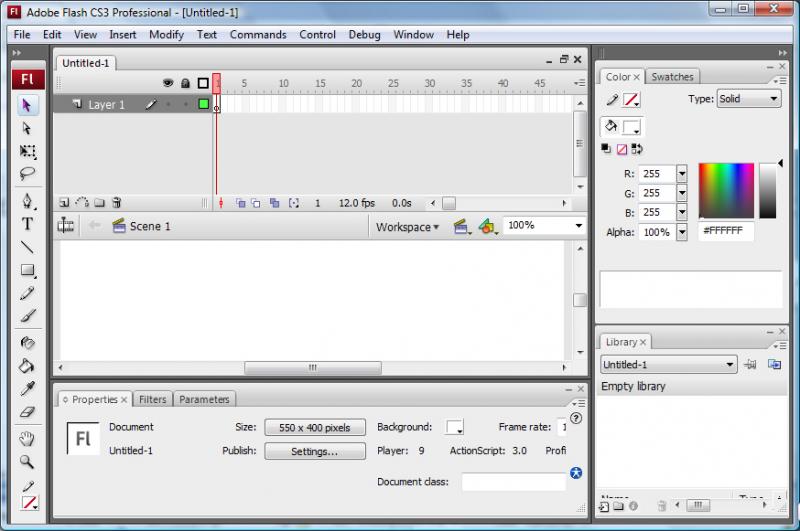Toggle Layer 1 lock dot

tap(186, 105)
